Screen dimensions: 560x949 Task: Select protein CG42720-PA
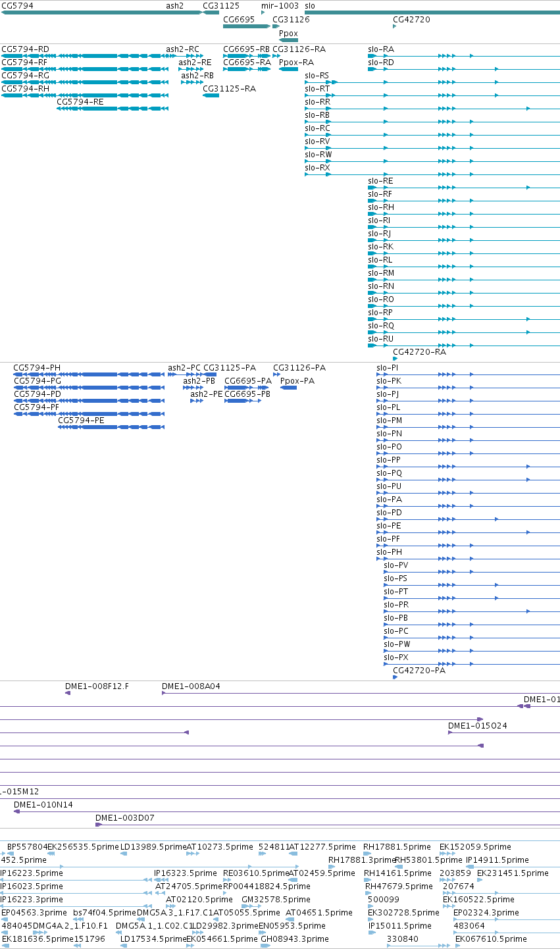click(419, 671)
